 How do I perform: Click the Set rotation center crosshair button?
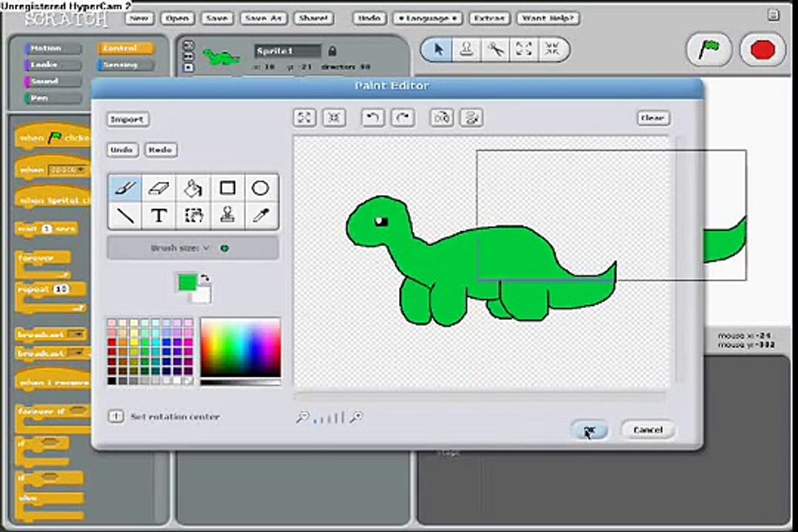[115, 417]
